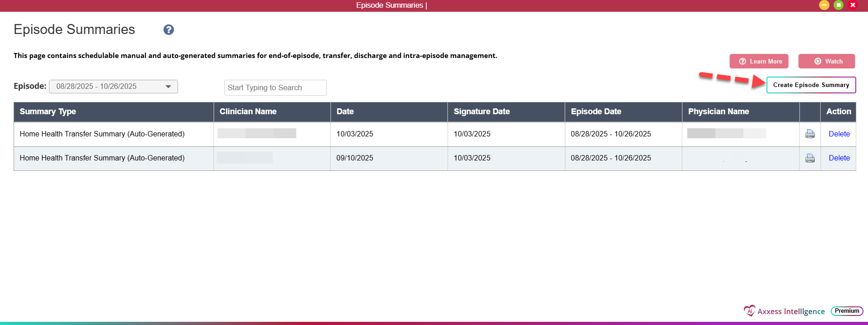The height and width of the screenshot is (325, 868).
Task: Minimize the window with the yellow button
Action: [x=824, y=5]
